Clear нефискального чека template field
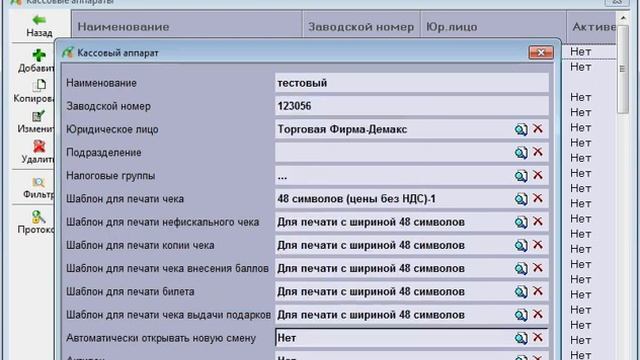The width and height of the screenshot is (640, 360). [538, 222]
